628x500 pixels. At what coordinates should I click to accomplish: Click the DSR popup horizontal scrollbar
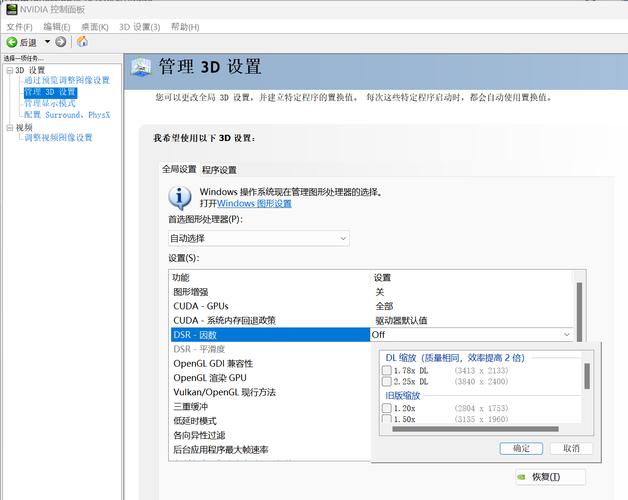click(475, 429)
